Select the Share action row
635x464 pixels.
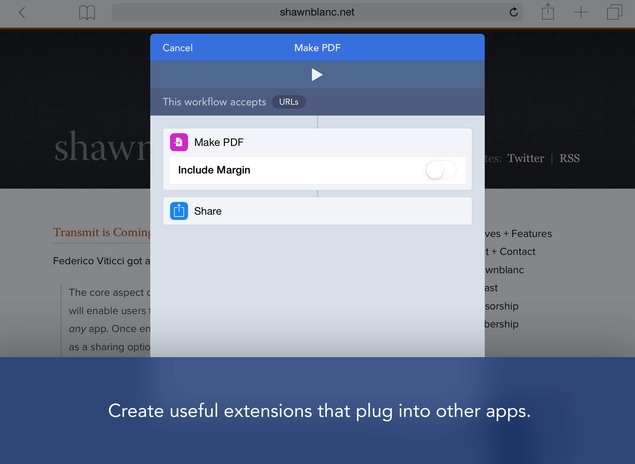coord(317,211)
